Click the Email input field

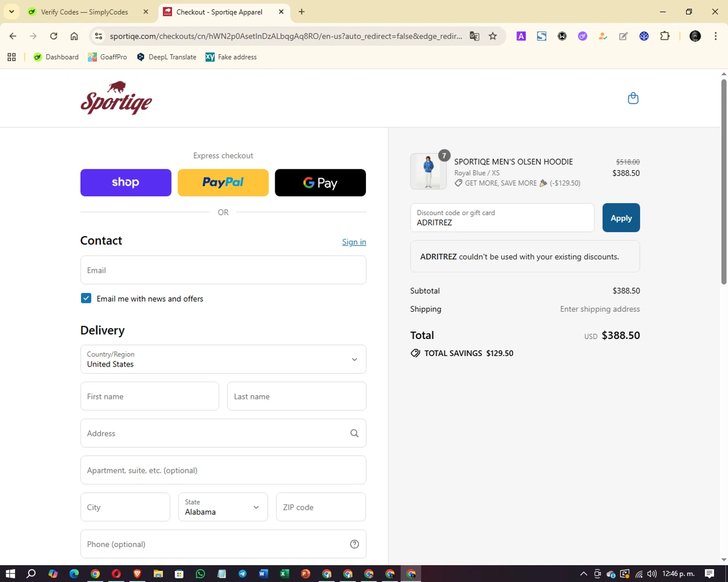(223, 270)
